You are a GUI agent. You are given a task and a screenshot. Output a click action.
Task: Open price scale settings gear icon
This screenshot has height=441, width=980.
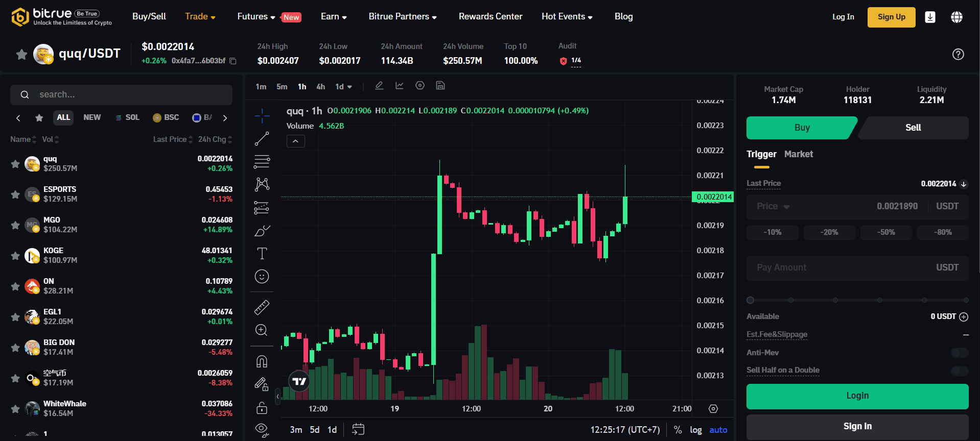point(713,409)
